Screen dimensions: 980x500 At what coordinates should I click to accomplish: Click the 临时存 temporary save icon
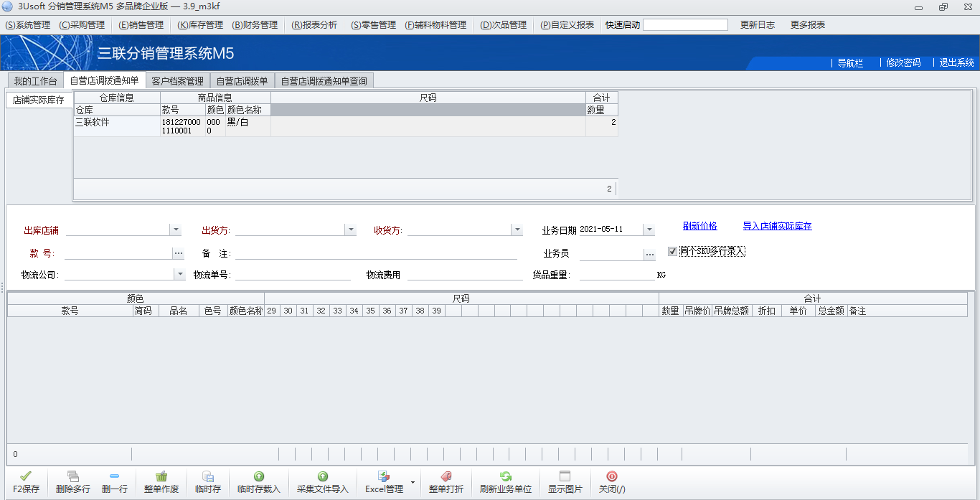pyautogui.click(x=208, y=476)
